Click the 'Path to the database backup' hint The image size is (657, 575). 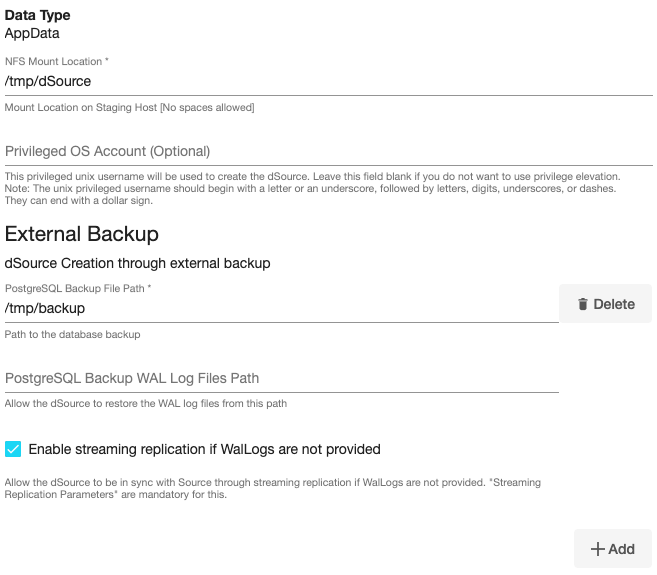coord(73,334)
